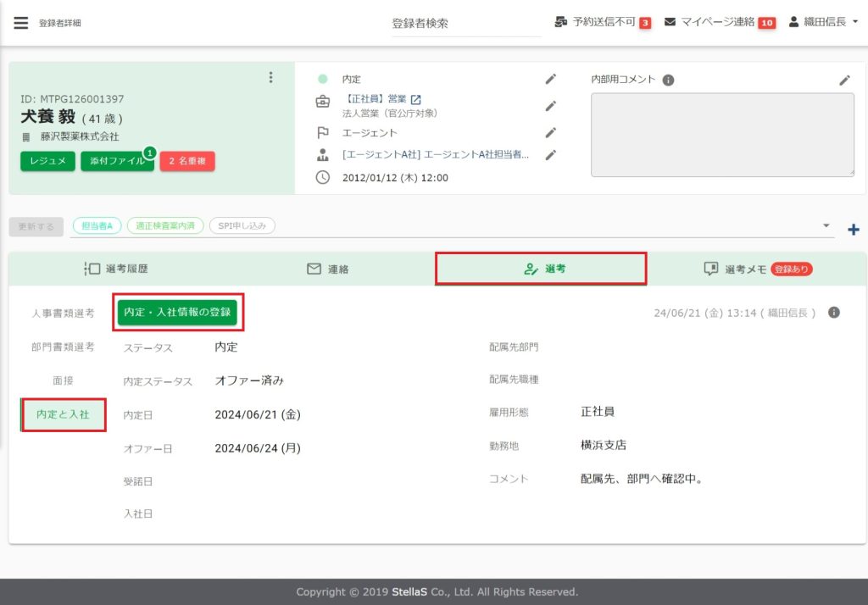
Task: Open the 選考メモ tab
Action: (x=757, y=269)
